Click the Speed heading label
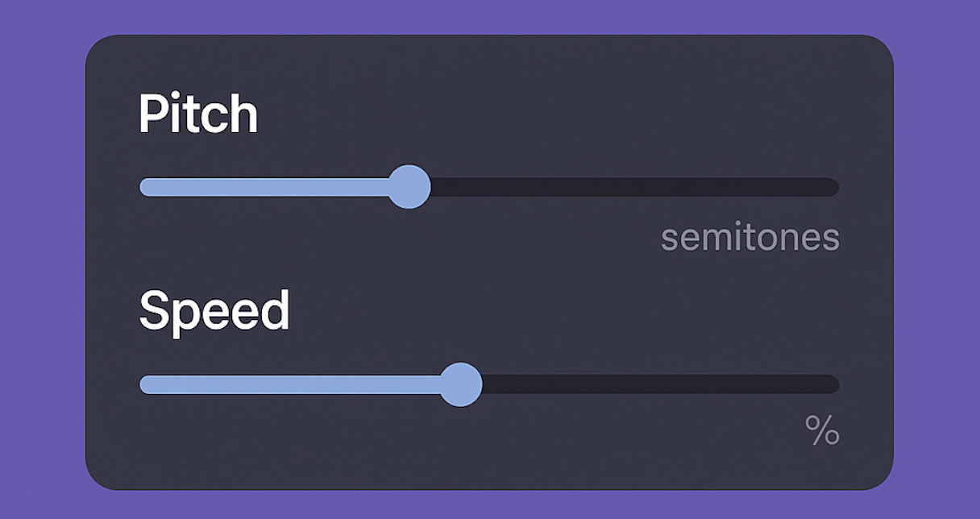This screenshot has width=980, height=519. click(x=214, y=311)
